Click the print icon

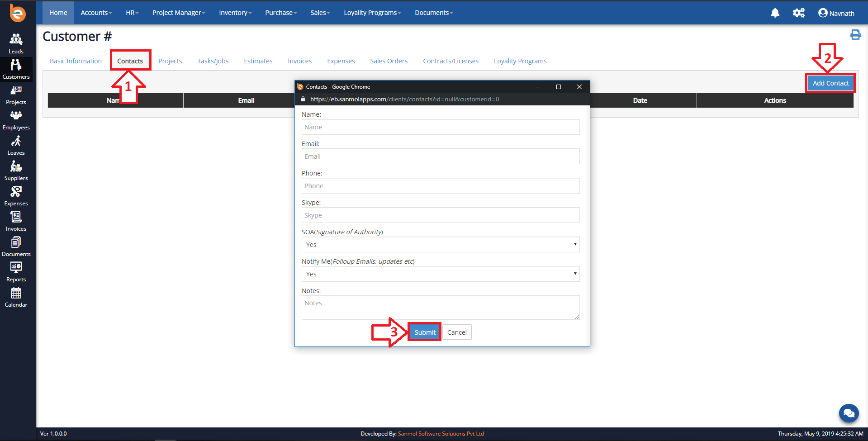tap(855, 35)
